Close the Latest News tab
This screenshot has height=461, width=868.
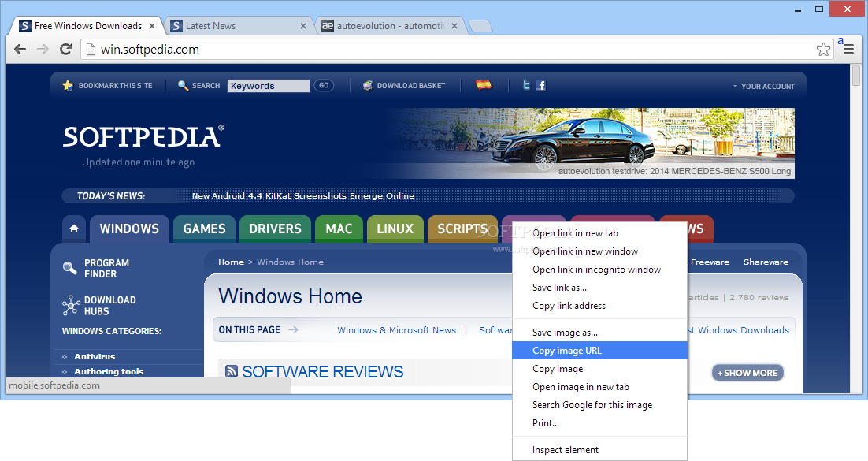coord(302,26)
